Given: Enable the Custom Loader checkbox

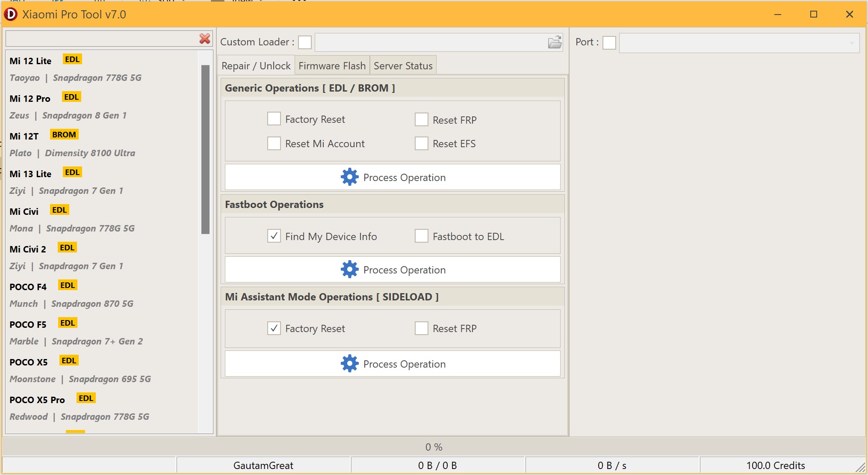Looking at the screenshot, I should (305, 42).
